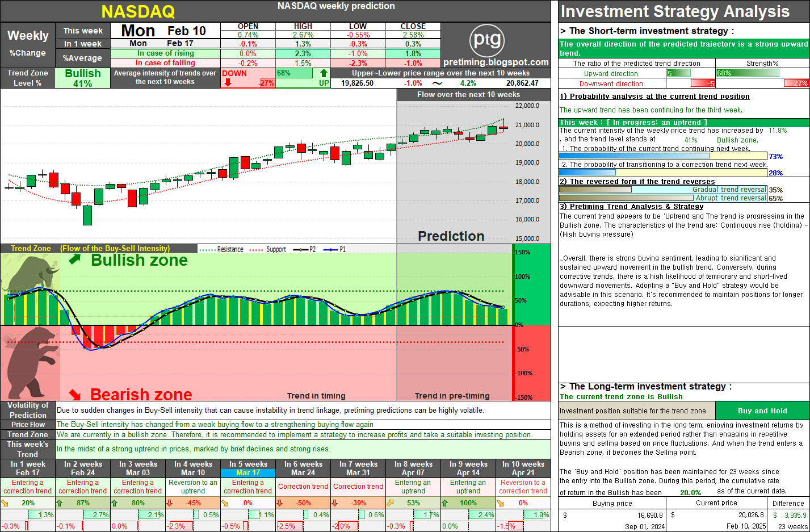The width and height of the screenshot is (810, 532).
Task: Click the Buying price value 16,690.8
Action: (x=649, y=516)
